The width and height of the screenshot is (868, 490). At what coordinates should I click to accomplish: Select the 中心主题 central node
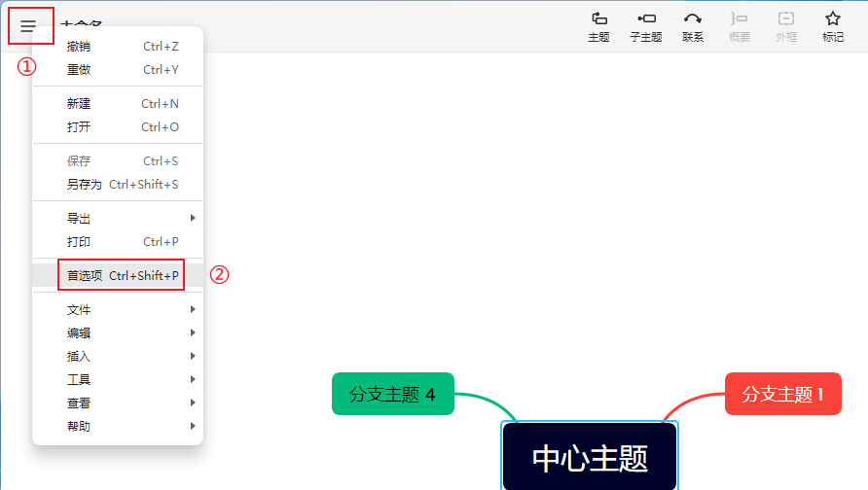click(x=590, y=457)
